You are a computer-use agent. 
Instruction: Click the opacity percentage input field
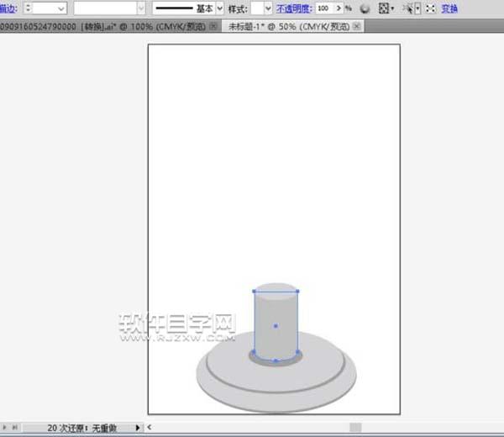pyautogui.click(x=324, y=8)
